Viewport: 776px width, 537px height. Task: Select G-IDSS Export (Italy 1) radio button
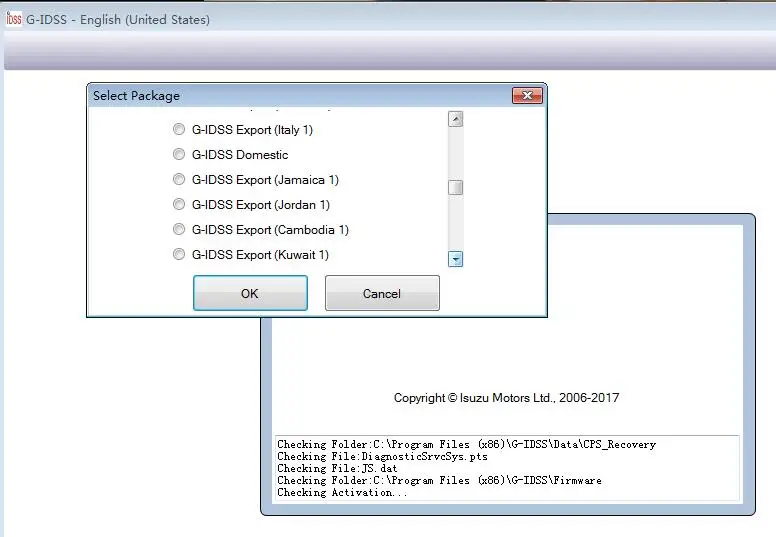tap(179, 129)
